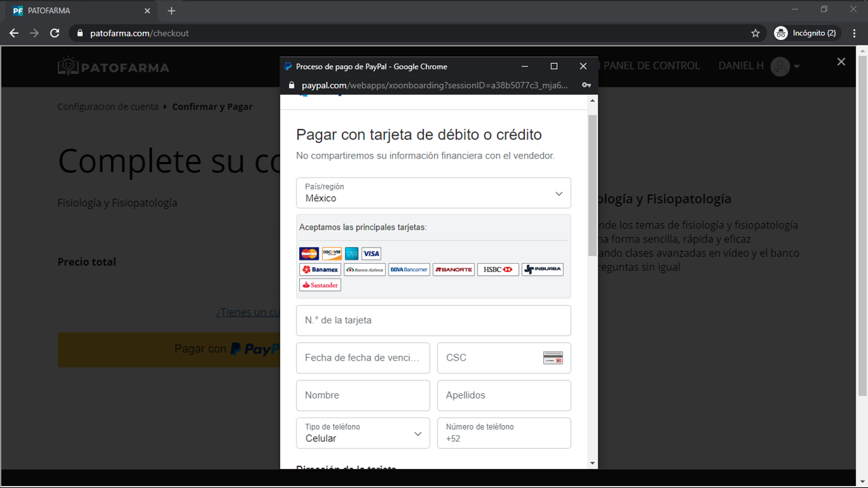Focus the Número de teléfono field
The width and height of the screenshot is (868, 488).
click(x=504, y=432)
